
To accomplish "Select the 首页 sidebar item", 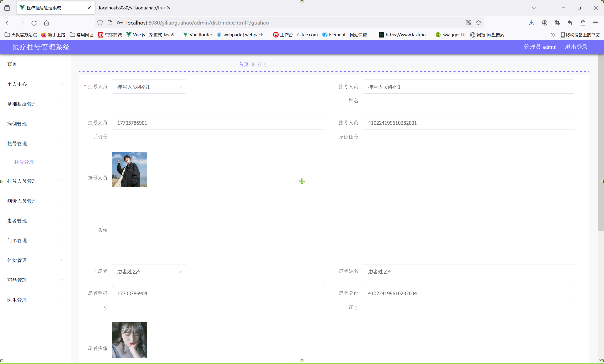I will click(12, 64).
